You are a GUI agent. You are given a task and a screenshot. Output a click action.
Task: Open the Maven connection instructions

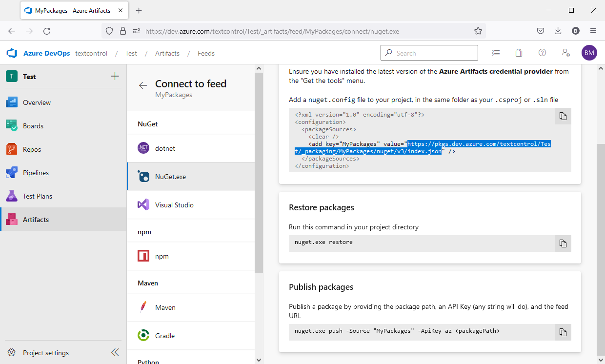click(165, 307)
